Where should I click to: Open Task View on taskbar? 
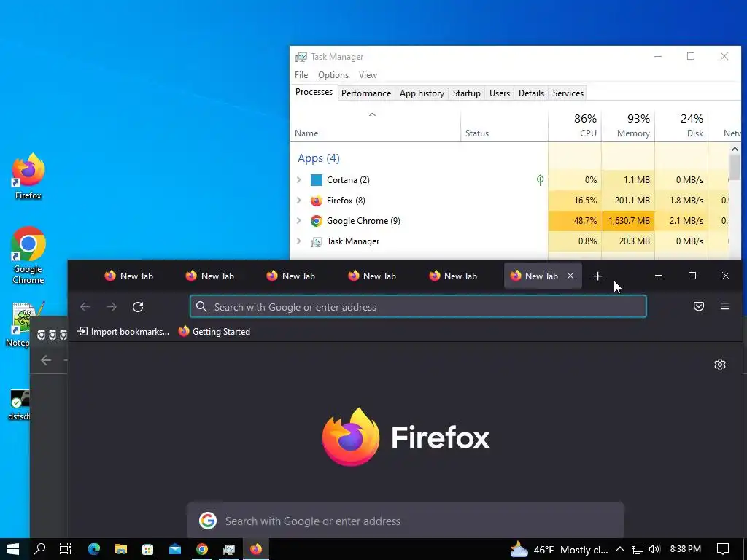click(x=65, y=549)
